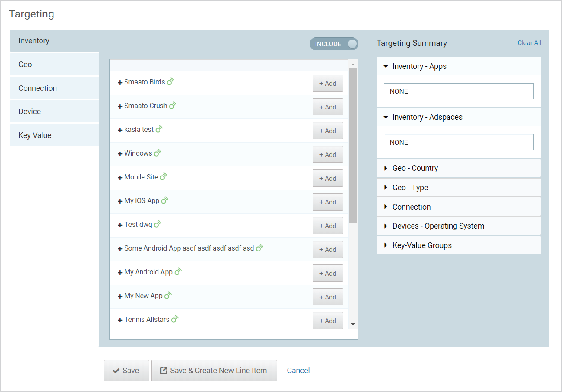Click the green status icon beside My Android App
This screenshot has width=562, height=392.
(x=178, y=271)
